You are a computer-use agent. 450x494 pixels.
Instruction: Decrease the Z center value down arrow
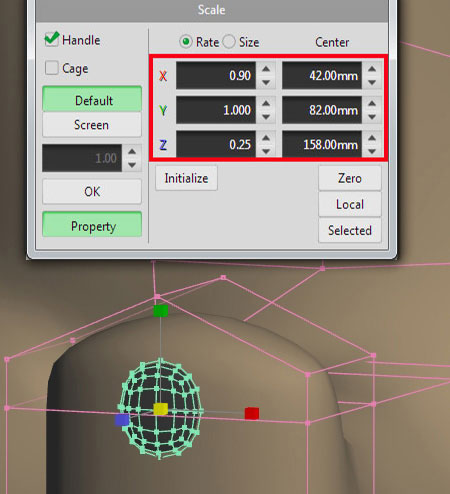coord(372,151)
